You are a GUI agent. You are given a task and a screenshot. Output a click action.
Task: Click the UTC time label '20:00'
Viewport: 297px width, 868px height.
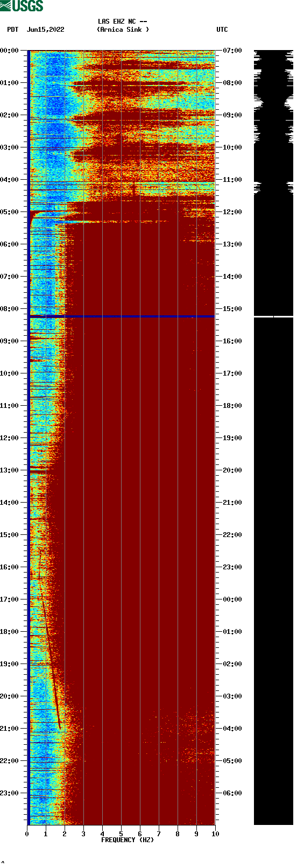pos(232,470)
